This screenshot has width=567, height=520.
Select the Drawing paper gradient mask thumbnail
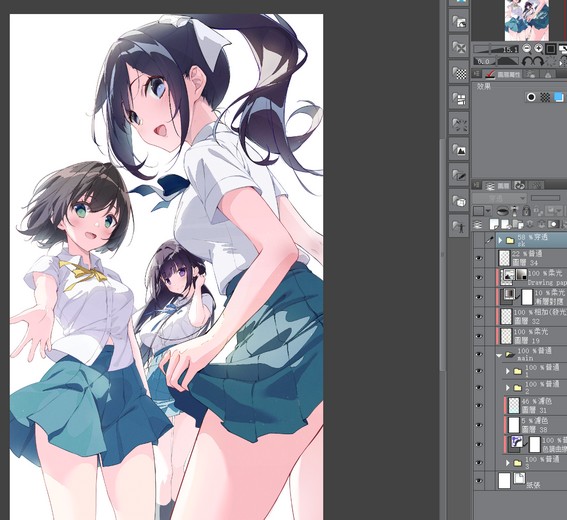coord(521,275)
